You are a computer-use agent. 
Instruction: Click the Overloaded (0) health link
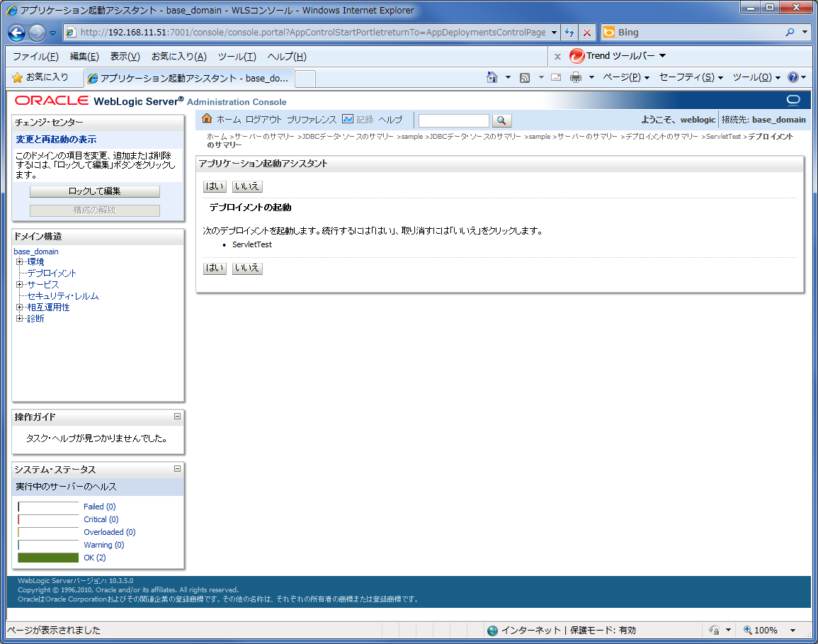tap(110, 532)
